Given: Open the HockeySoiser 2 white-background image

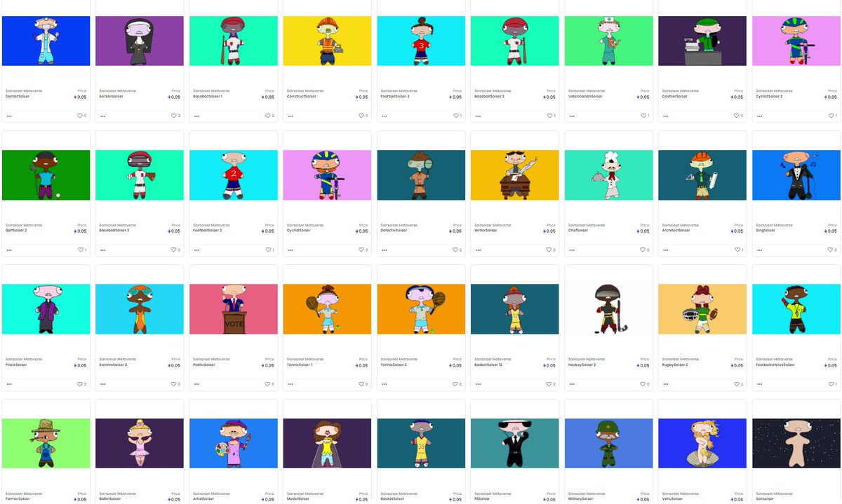Looking at the screenshot, I should [608, 309].
